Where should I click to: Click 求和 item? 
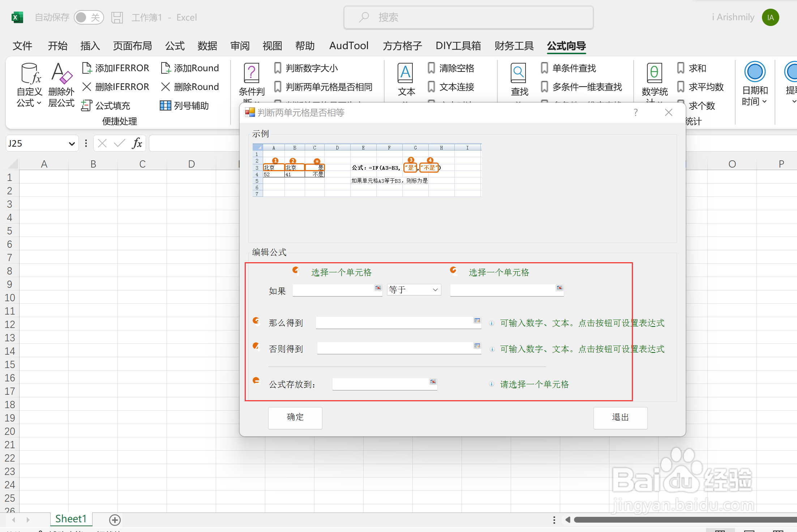[691, 68]
